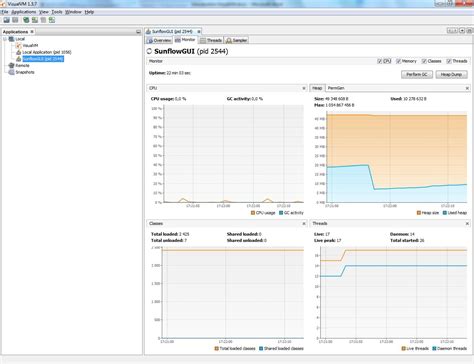The height and width of the screenshot is (364, 474).
Task: Click the Heap size legend swatch
Action: pos(419,213)
